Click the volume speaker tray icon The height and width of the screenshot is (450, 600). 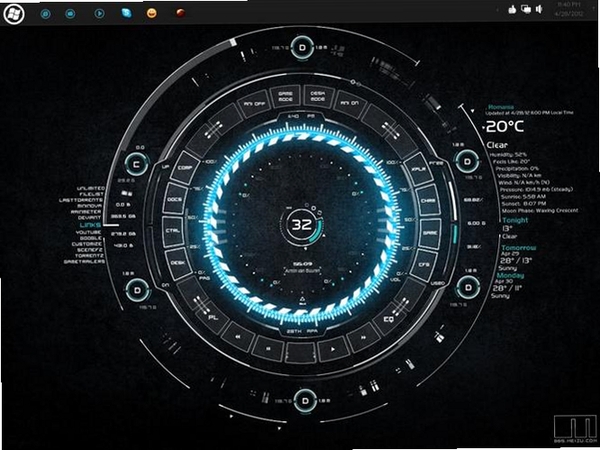[539, 10]
